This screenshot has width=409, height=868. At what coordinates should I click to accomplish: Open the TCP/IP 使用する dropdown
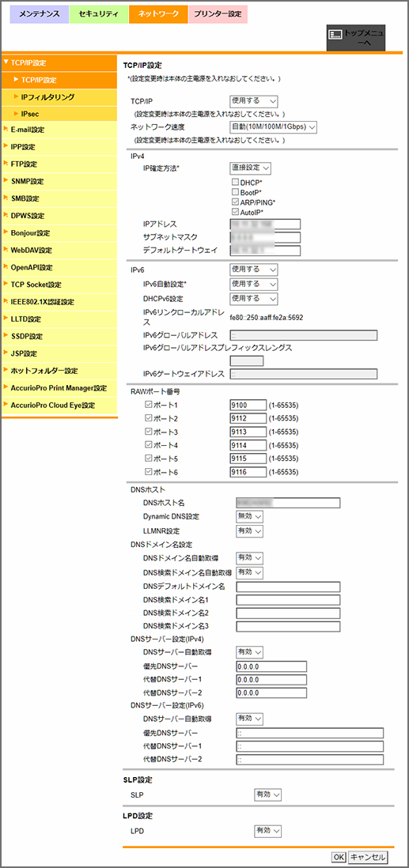253,101
